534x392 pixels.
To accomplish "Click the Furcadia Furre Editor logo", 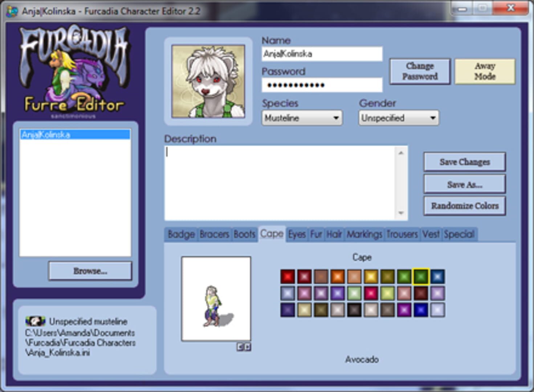I will coord(76,73).
